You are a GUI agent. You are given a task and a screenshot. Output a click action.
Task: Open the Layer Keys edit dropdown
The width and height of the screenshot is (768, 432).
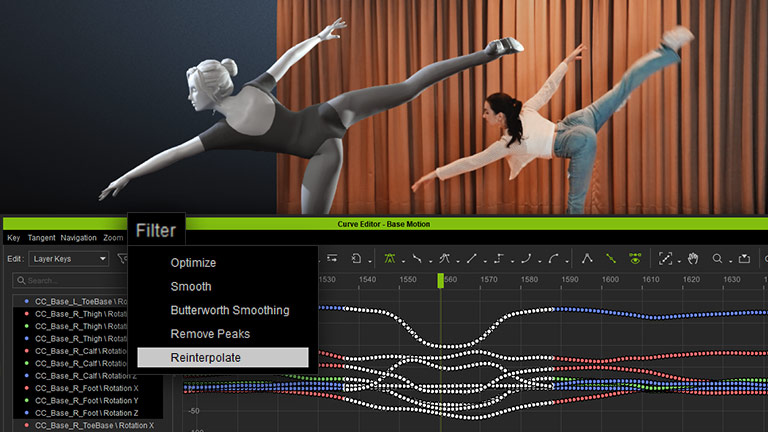(69, 258)
